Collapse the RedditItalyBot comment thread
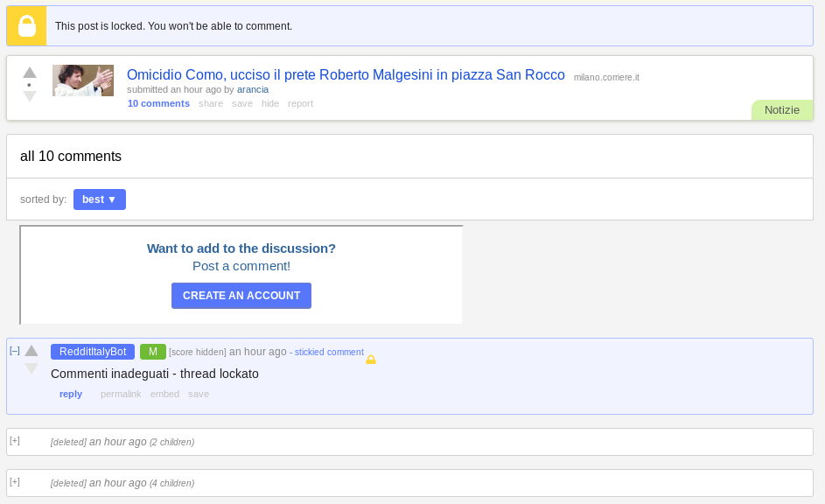This screenshot has height=504, width=825. click(15, 350)
